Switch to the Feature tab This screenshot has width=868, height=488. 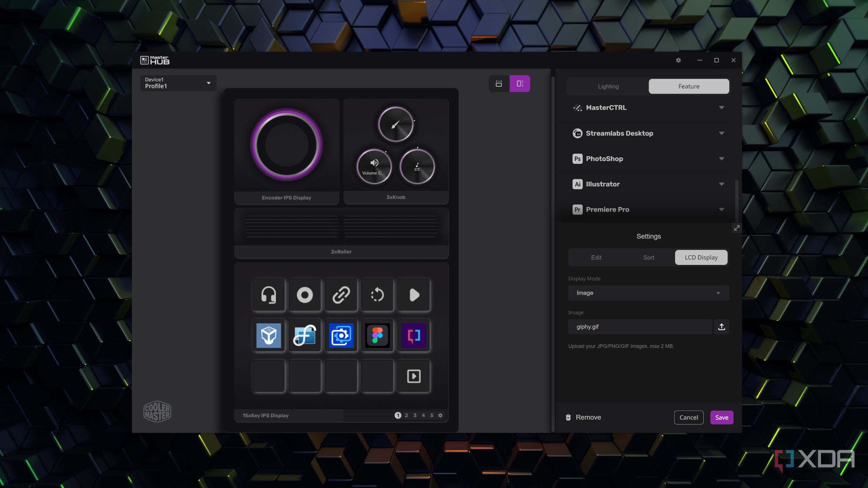click(x=689, y=86)
